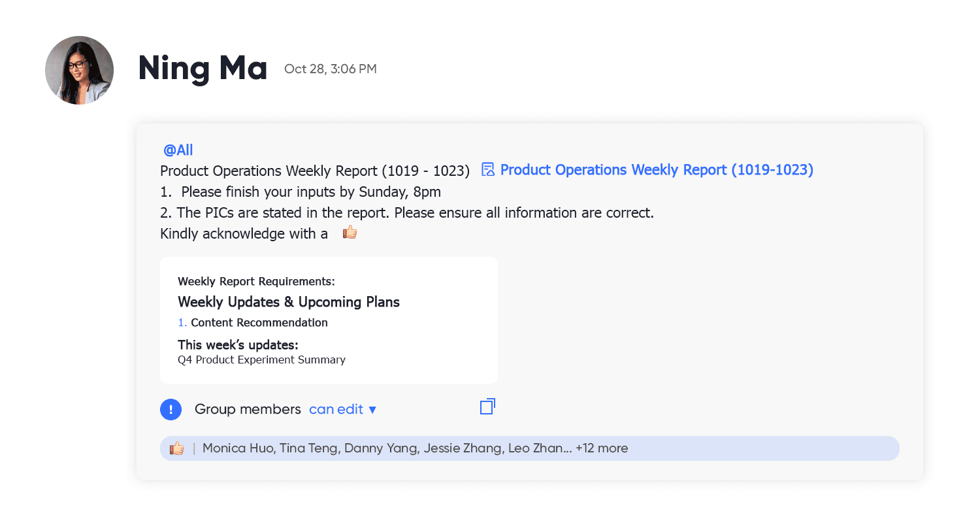
Task: Click the @All mention
Action: click(x=178, y=150)
